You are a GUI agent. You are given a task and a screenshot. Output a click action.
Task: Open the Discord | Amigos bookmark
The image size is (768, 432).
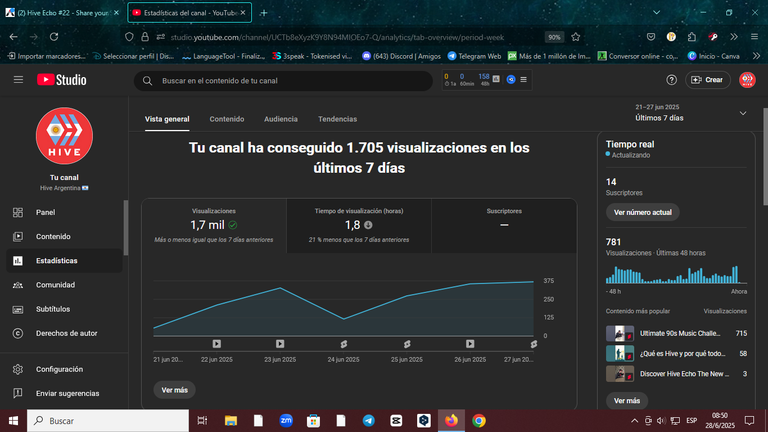[401, 56]
